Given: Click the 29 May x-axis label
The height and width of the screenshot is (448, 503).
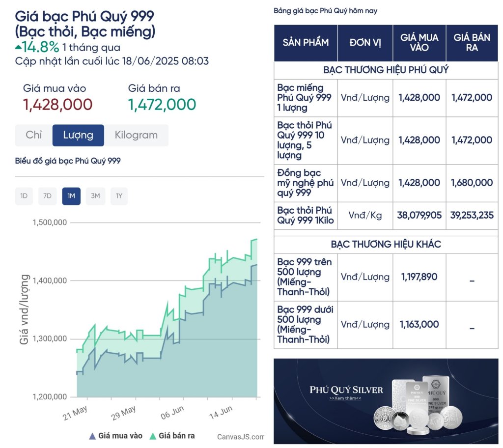Looking at the screenshot, I should (123, 413).
